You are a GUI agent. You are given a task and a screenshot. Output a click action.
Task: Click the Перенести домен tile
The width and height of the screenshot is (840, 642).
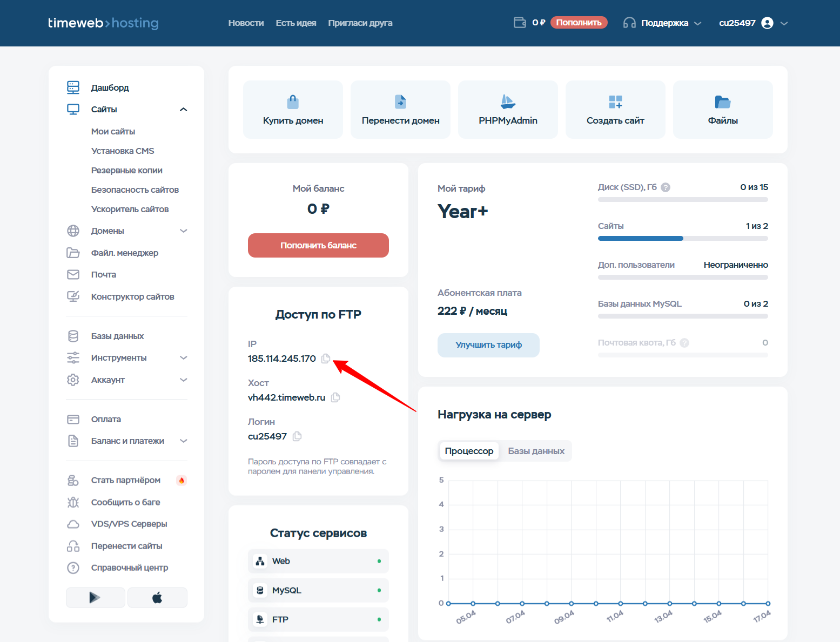tap(400, 110)
